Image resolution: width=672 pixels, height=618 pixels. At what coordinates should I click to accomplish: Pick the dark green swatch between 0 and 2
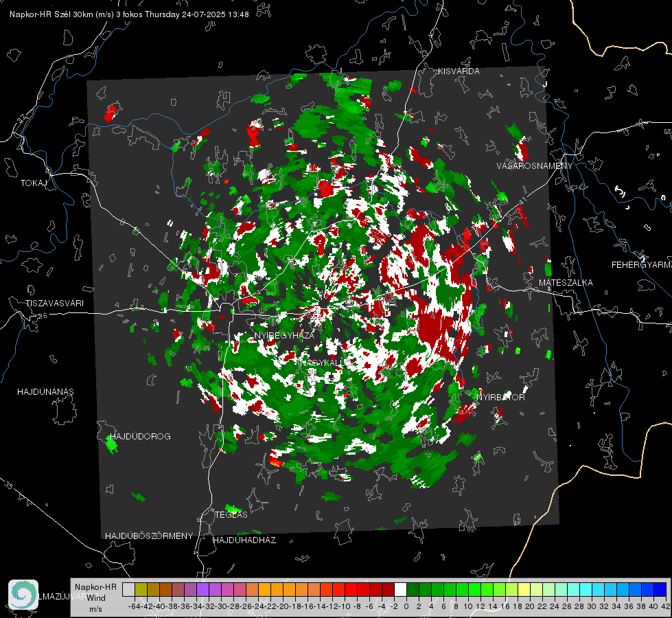pos(413,590)
